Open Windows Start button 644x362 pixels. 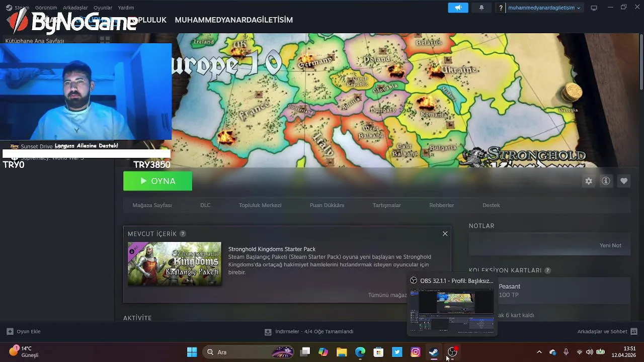pyautogui.click(x=192, y=352)
